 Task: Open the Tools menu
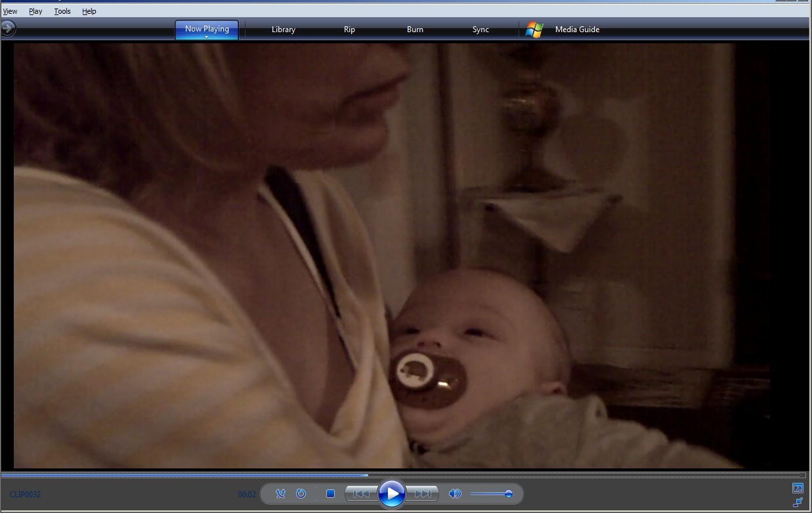coord(62,11)
